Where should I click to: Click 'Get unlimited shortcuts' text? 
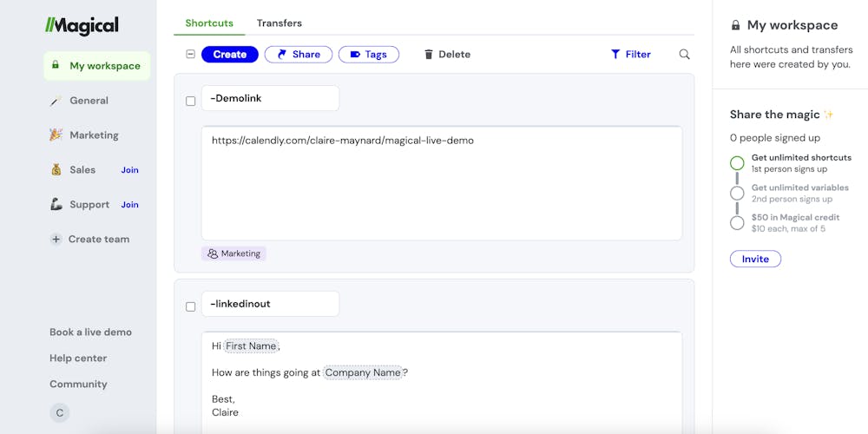click(x=801, y=158)
